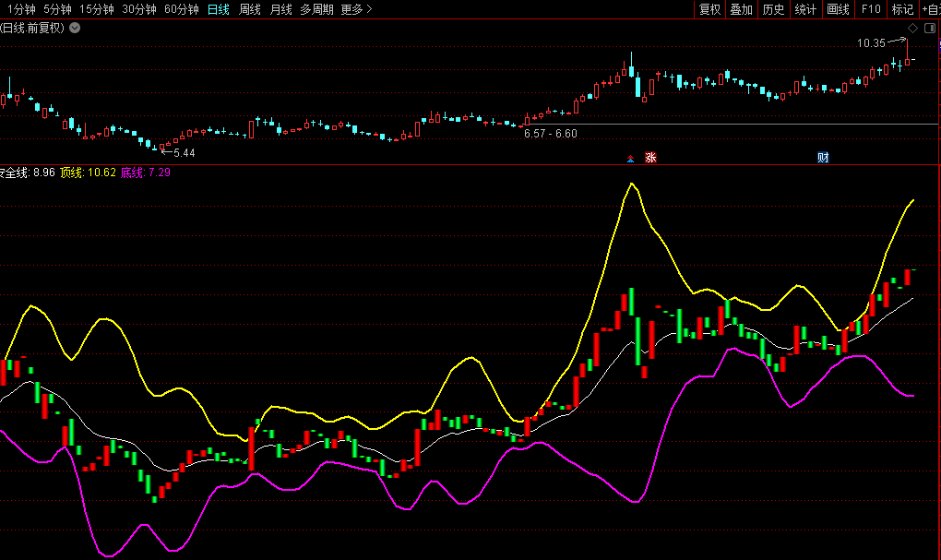Open the 画线 drawing tools
Image resolution: width=941 pixels, height=560 pixels.
click(838, 9)
